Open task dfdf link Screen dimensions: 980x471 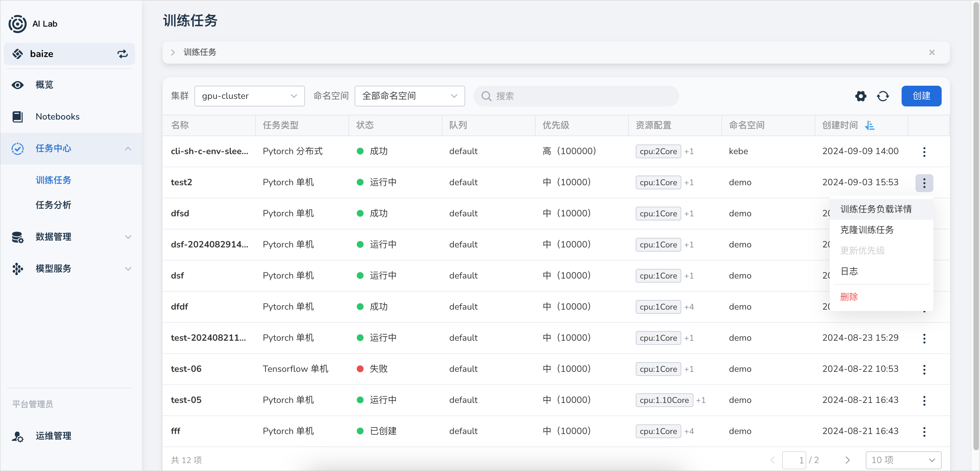click(180, 307)
